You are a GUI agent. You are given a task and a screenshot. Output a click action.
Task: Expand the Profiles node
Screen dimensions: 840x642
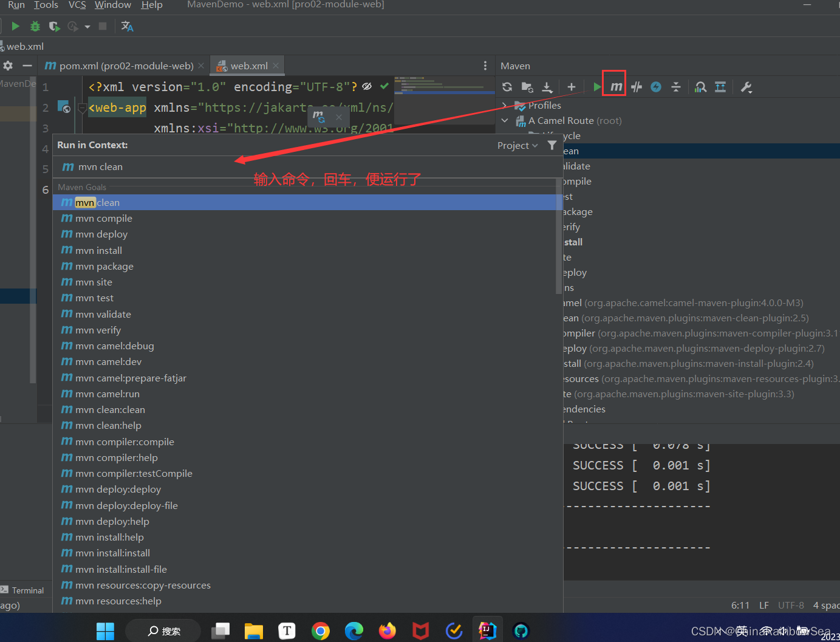505,105
